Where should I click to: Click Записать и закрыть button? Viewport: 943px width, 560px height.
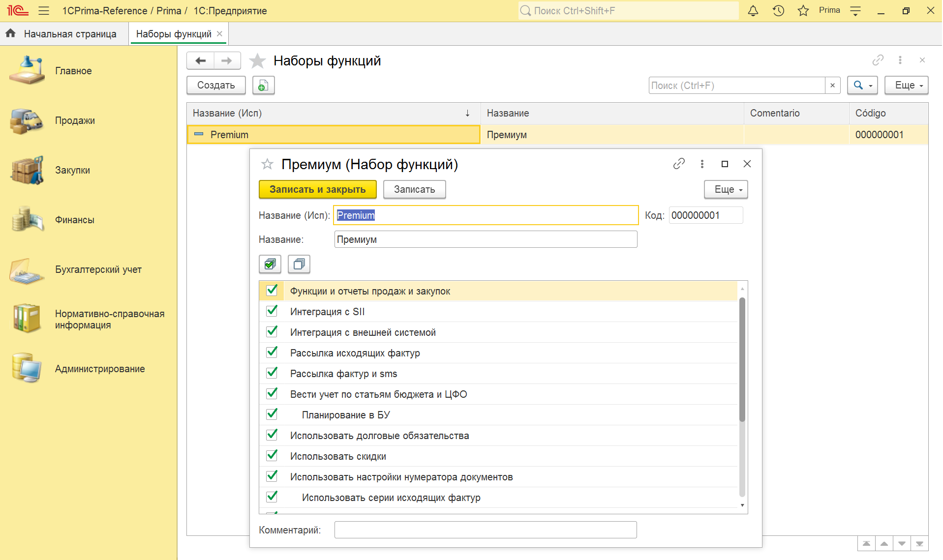tap(317, 189)
